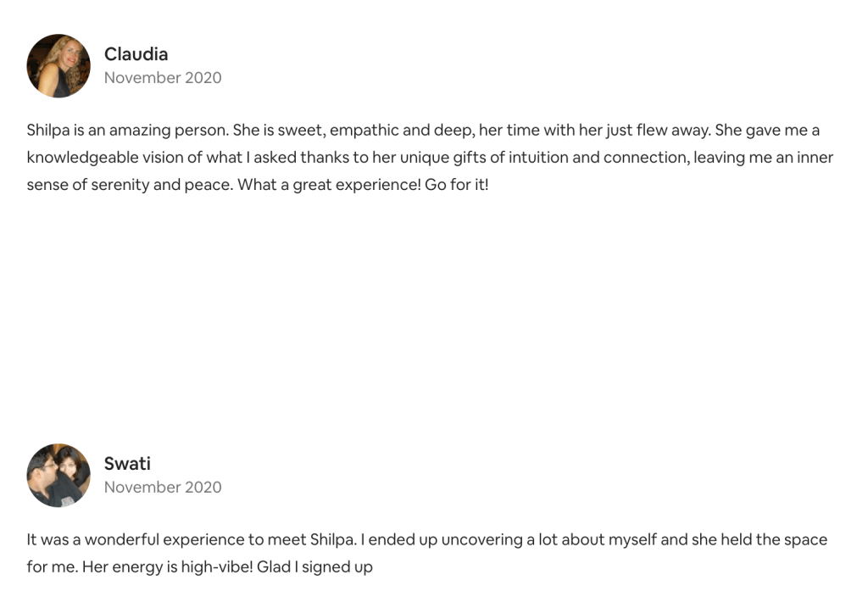Click the words "leaving me an inner"
This screenshot has width=868, height=608.
point(763,158)
